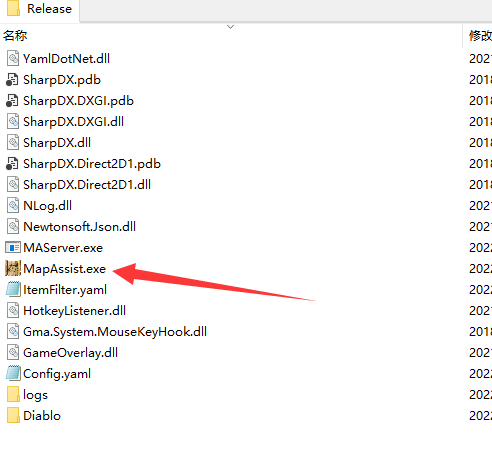
Task: Select the file name SharpDX.dll
Action: (57, 143)
